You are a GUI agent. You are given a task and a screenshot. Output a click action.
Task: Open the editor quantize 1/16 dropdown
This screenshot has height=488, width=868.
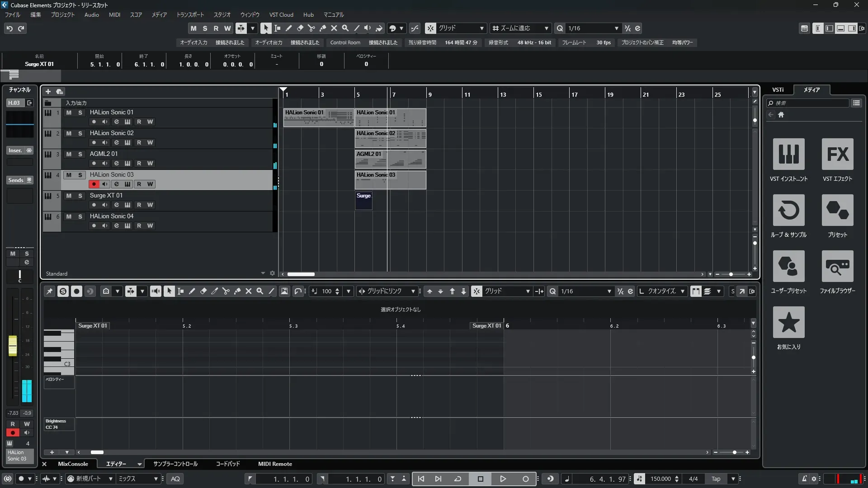(x=609, y=291)
